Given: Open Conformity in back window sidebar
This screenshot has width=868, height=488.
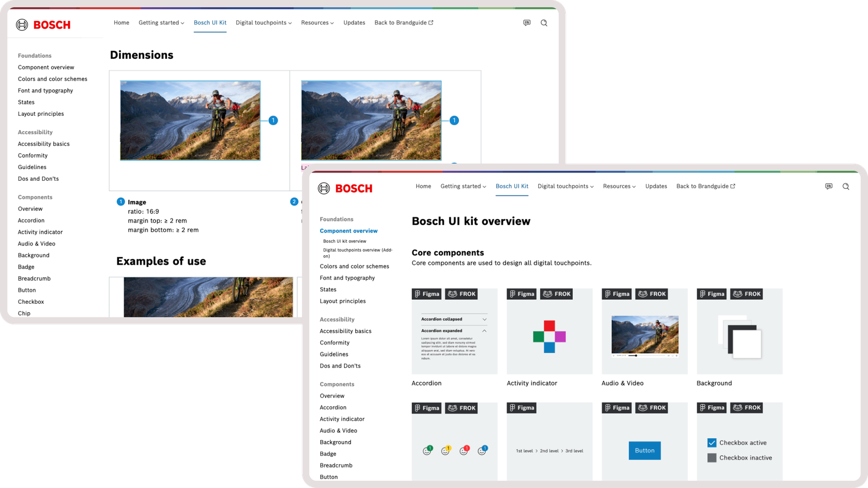Looking at the screenshot, I should (33, 156).
